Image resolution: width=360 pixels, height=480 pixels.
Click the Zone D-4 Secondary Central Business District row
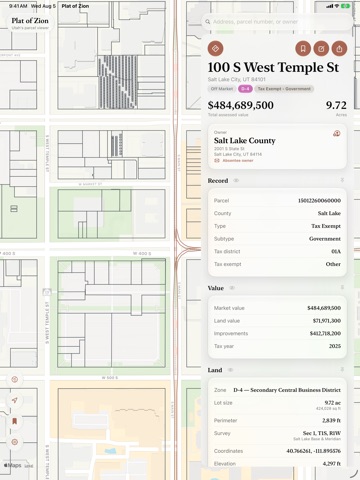(277, 390)
